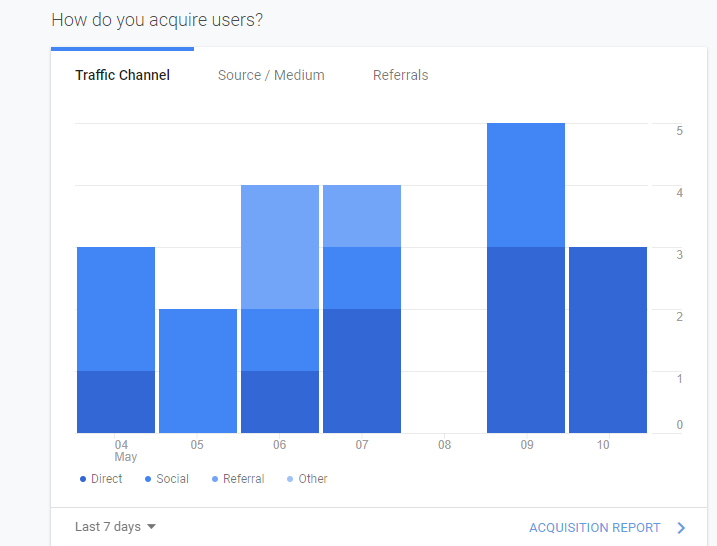Click the lightest top segment of the 06 bar
Viewport: 717px width, 546px height.
point(280,247)
